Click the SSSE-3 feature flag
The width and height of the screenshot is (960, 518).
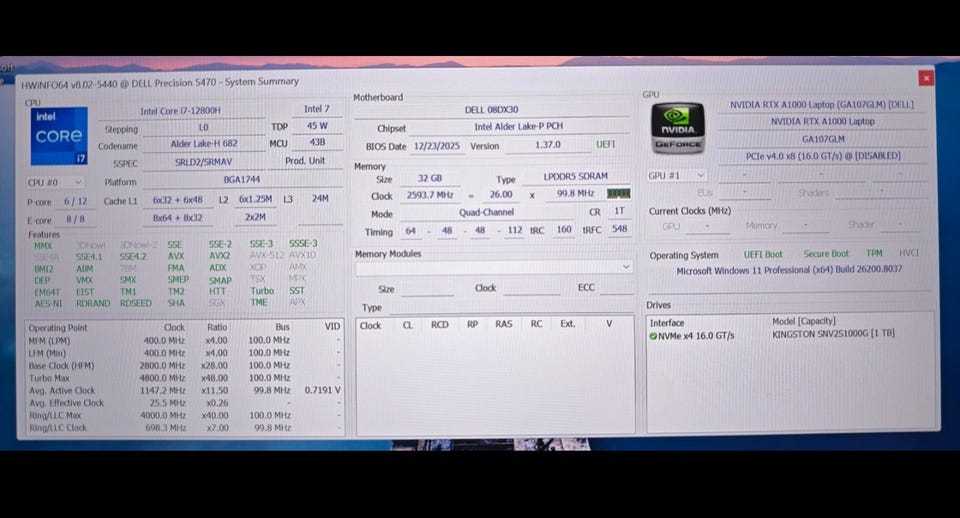click(x=303, y=243)
